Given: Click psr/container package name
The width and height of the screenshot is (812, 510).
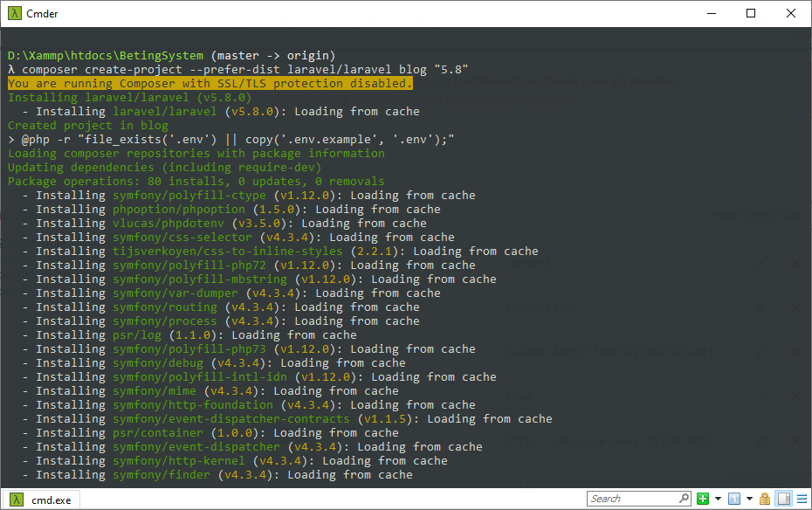Looking at the screenshot, I should [158, 433].
